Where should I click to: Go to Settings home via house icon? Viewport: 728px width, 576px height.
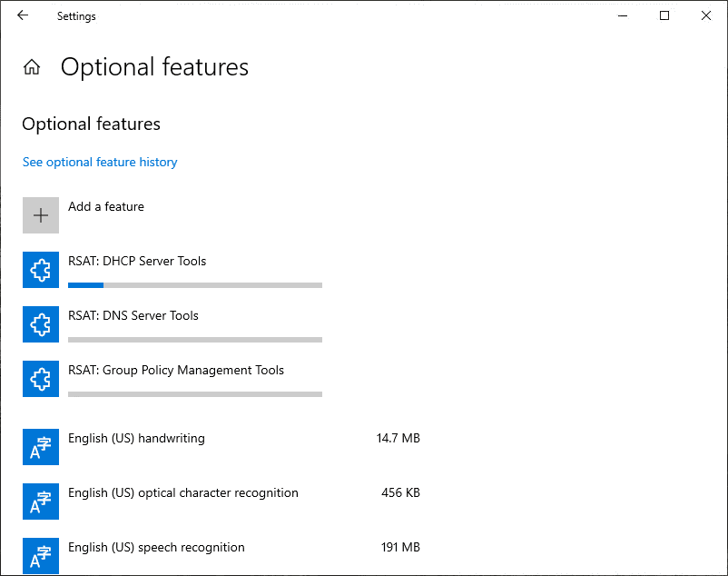[32, 67]
